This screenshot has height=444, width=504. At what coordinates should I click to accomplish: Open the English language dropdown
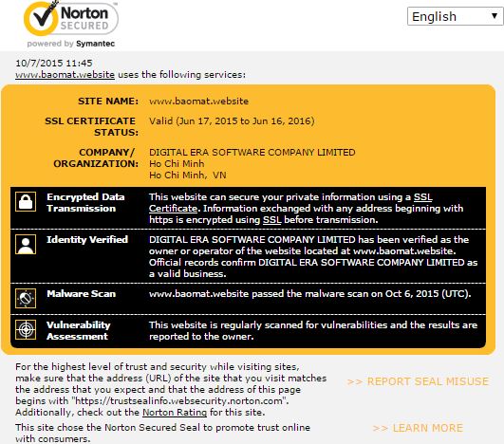point(455,16)
